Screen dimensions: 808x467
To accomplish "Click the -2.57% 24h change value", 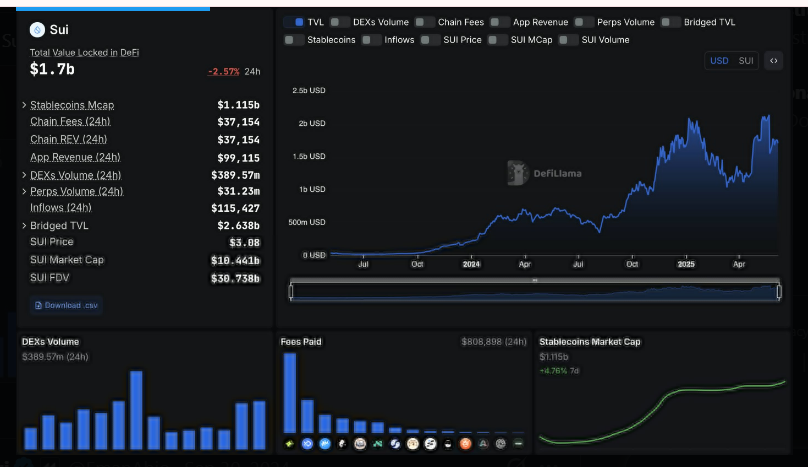I will pos(224,72).
